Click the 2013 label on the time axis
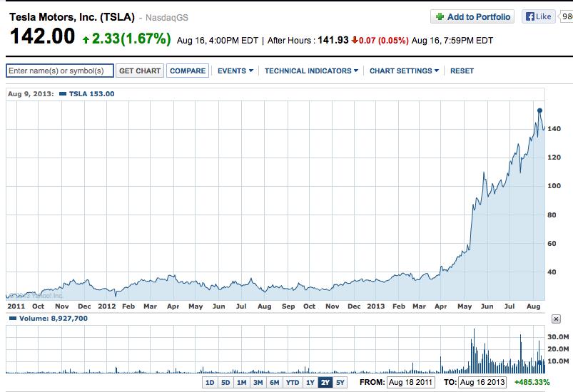Viewport: 573px width, 392px height. point(375,306)
